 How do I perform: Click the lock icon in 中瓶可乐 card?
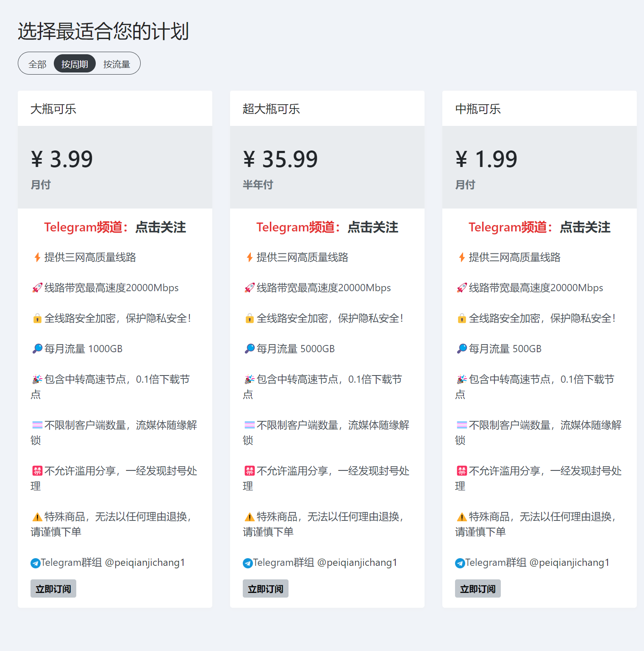462,318
